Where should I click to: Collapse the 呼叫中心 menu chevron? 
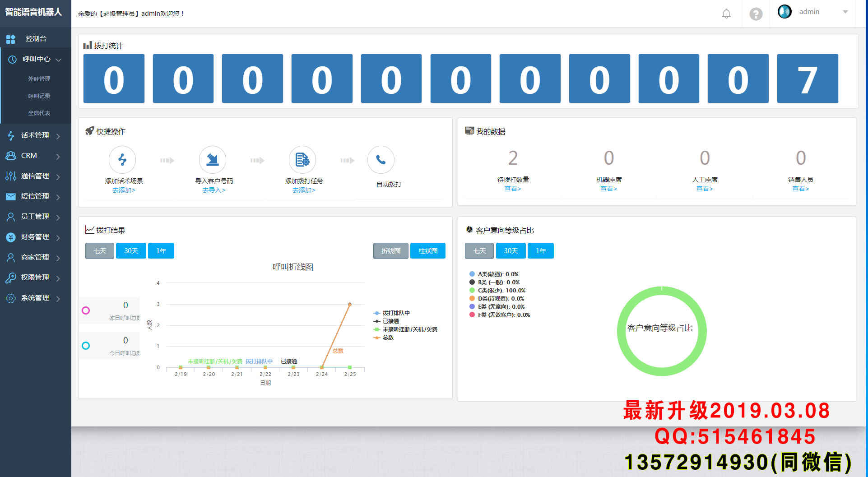(x=59, y=60)
